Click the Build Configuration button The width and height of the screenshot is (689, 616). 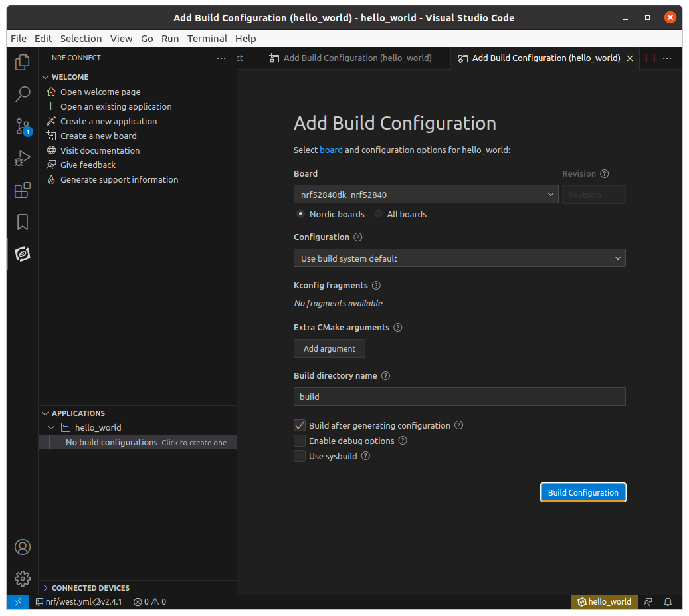coord(583,492)
